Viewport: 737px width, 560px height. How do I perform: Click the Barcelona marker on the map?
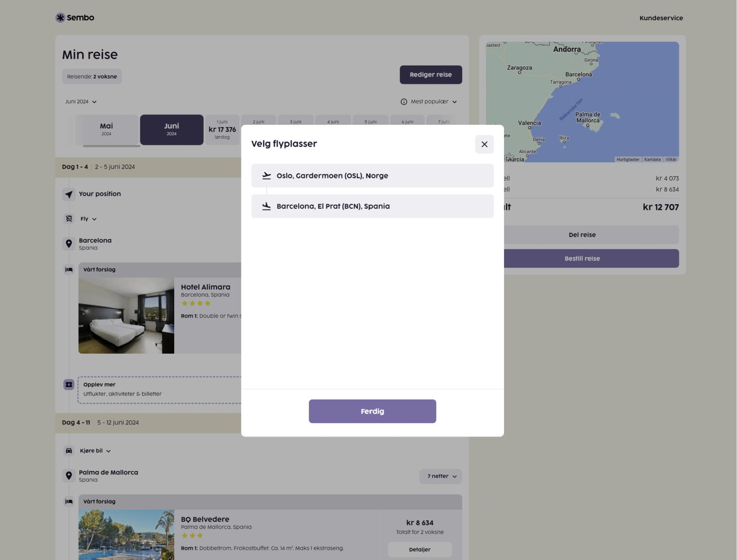[579, 79]
